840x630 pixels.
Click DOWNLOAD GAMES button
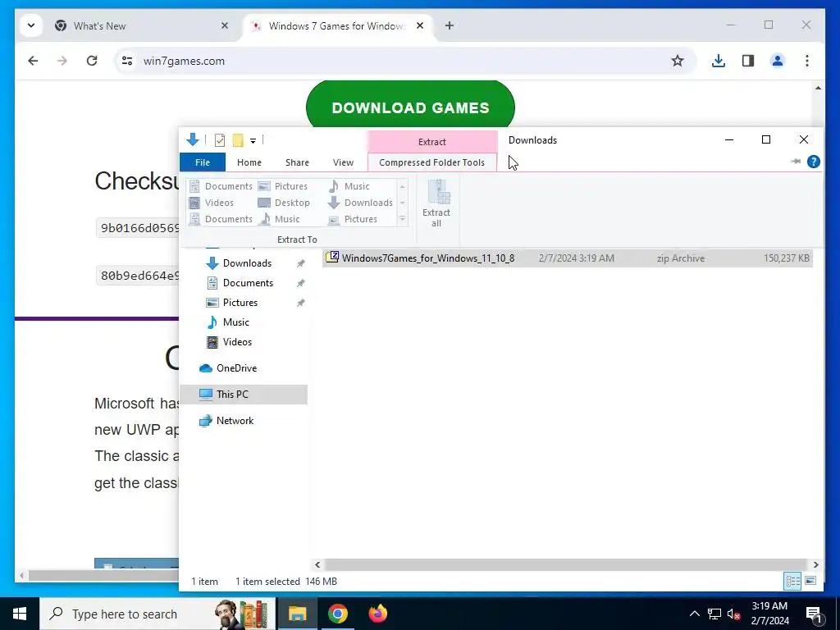410,107
